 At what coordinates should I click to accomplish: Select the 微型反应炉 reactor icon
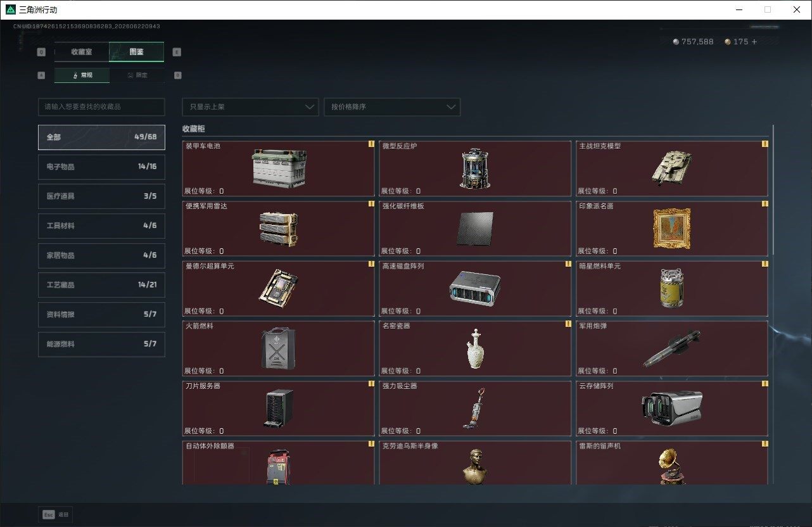(x=475, y=168)
